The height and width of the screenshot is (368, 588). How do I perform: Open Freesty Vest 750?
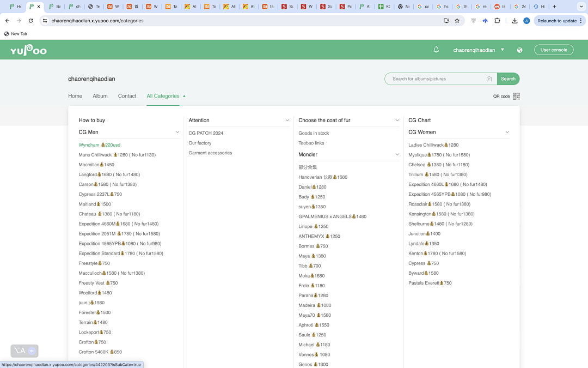(98, 283)
